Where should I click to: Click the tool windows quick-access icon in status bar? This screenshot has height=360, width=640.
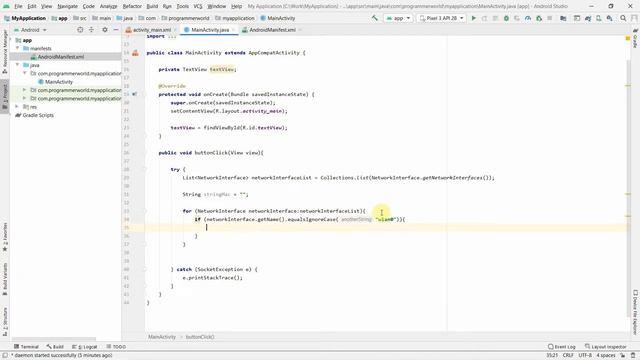click(x=5, y=356)
